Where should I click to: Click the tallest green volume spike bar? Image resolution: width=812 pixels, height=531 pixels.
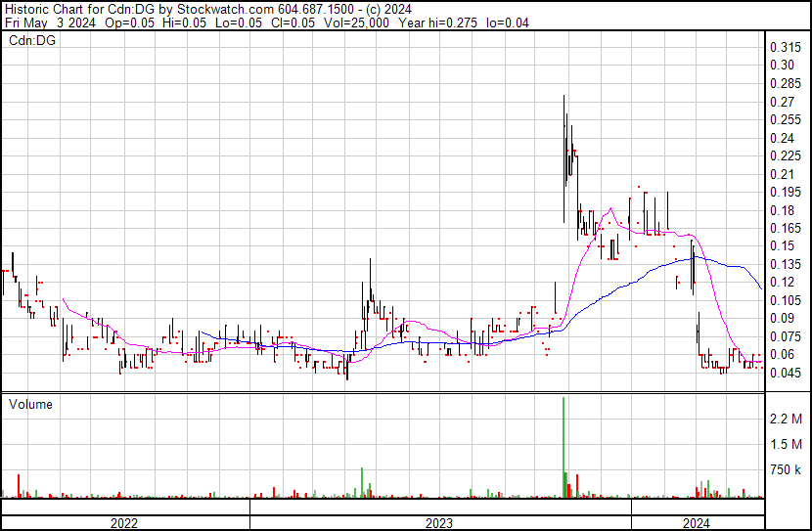click(x=564, y=447)
